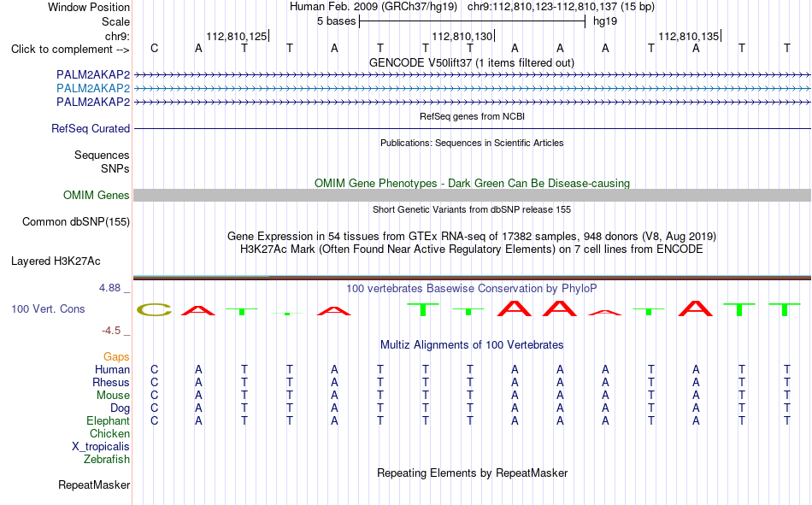Click the hg19 label beside the scale bar
The height and width of the screenshot is (505, 812).
(605, 21)
